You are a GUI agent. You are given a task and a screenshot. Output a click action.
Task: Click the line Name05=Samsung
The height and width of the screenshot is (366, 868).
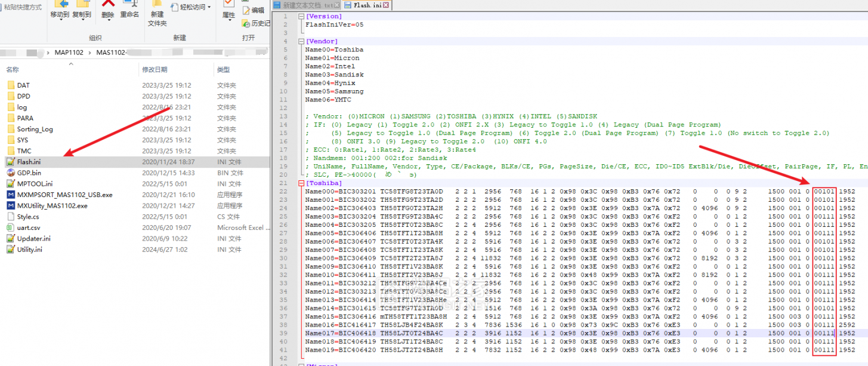click(334, 91)
